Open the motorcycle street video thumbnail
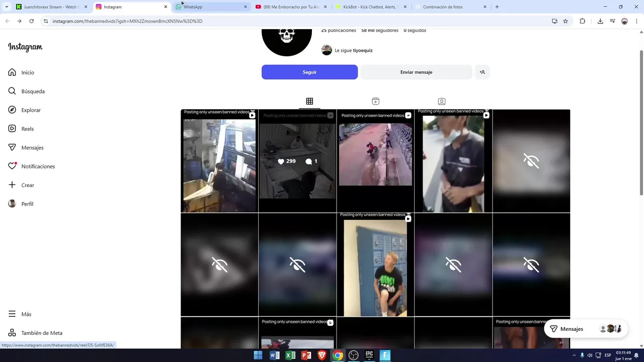Viewport: 644px width, 362px height. point(375,161)
